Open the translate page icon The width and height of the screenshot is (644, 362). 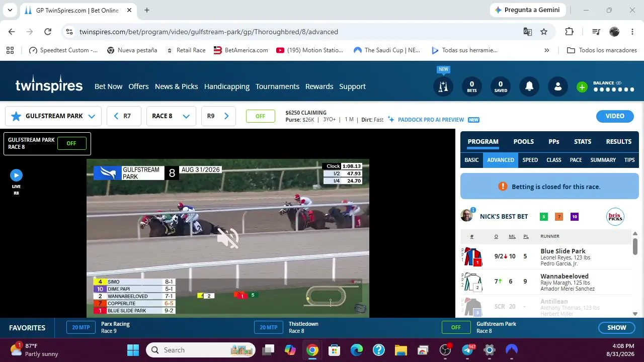(528, 32)
